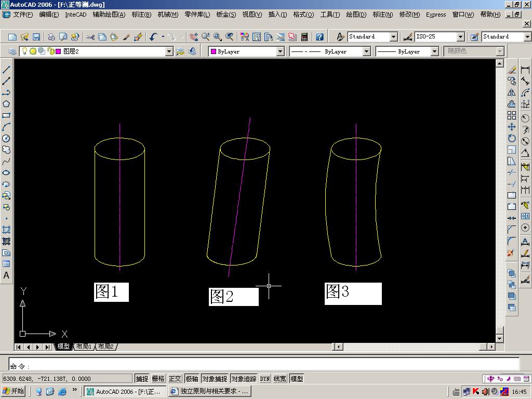Viewport: 532px width, 399px height.
Task: Select the Line tool in the Draw toolbar
Action: coord(6,70)
